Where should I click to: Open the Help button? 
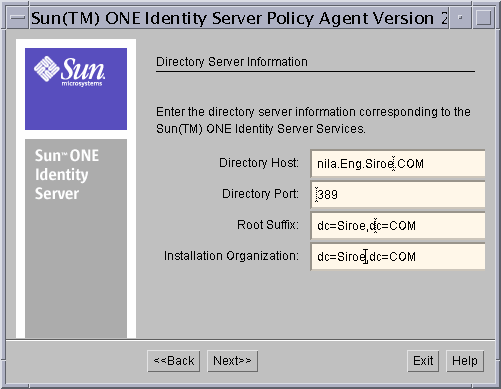click(x=465, y=361)
